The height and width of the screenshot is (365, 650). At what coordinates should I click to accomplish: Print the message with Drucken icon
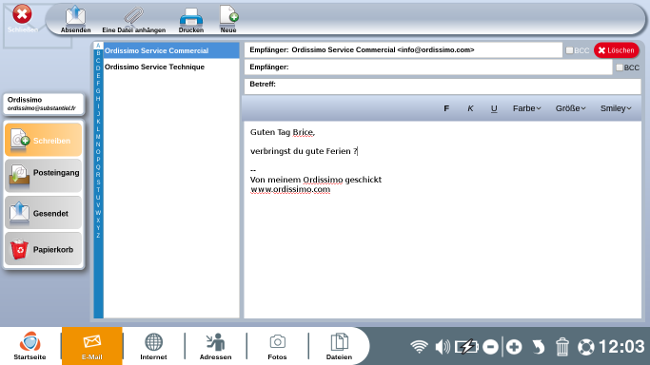click(x=191, y=19)
